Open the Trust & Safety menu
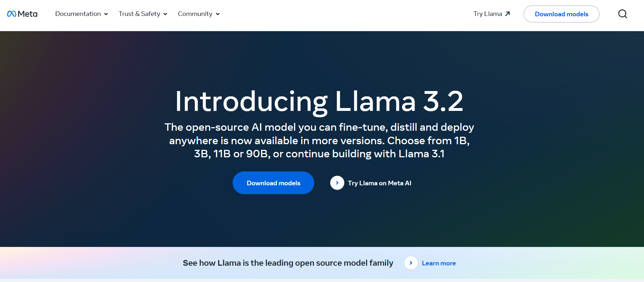The image size is (644, 282). pyautogui.click(x=139, y=14)
